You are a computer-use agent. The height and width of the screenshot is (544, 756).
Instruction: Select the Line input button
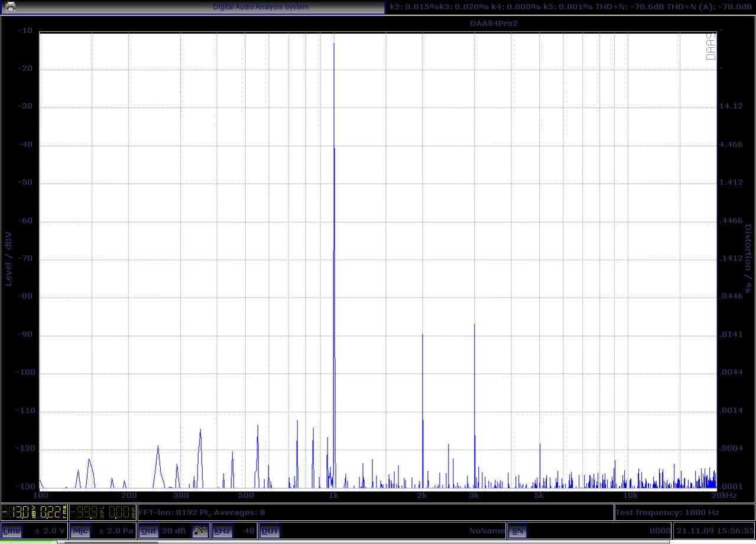click(x=12, y=530)
